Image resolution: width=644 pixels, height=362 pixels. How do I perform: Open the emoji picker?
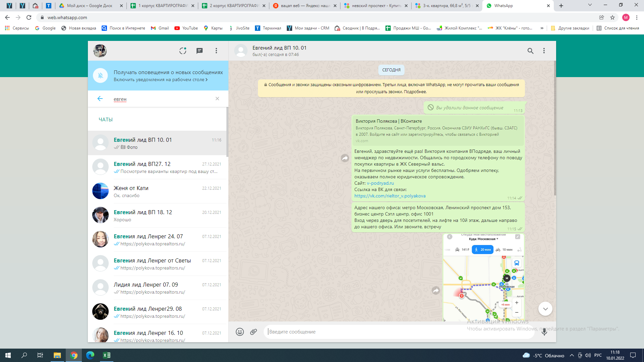(239, 332)
